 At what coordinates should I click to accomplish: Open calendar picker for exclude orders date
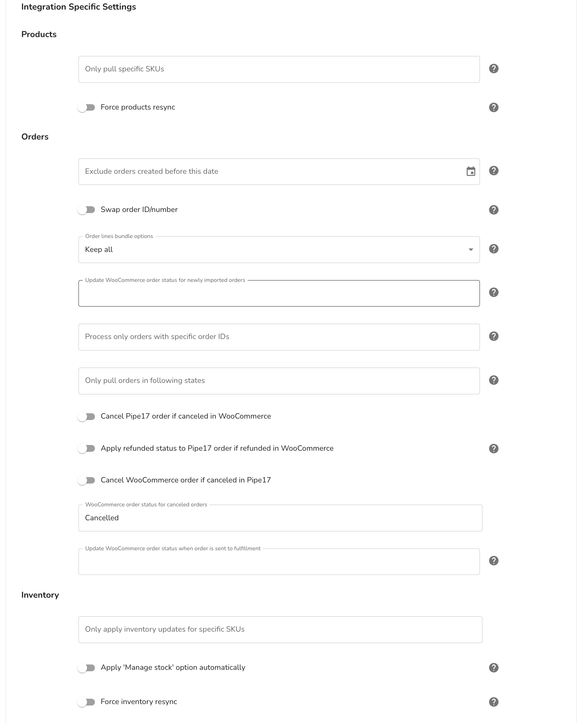471,171
